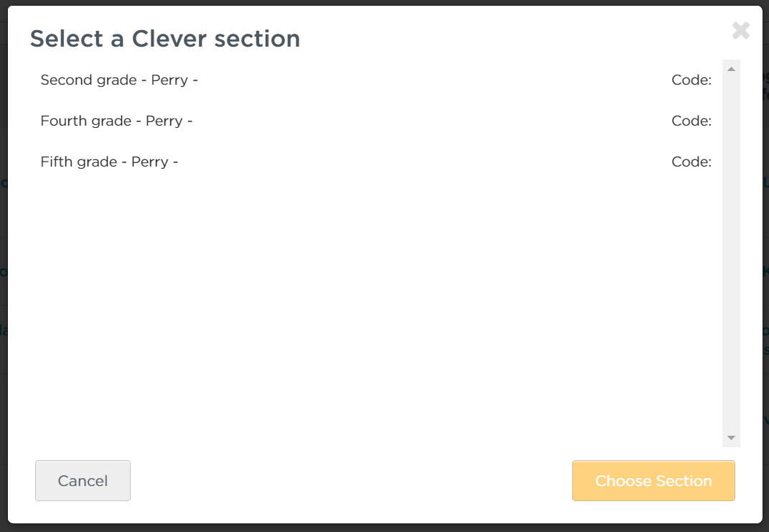Click the scrollbar down arrow

(731, 438)
